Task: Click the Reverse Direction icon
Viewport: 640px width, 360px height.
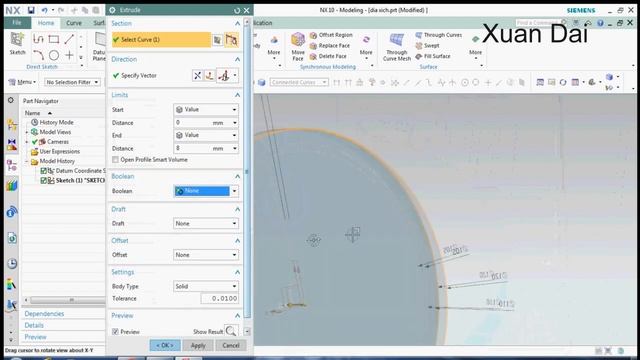Action: [x=198, y=76]
